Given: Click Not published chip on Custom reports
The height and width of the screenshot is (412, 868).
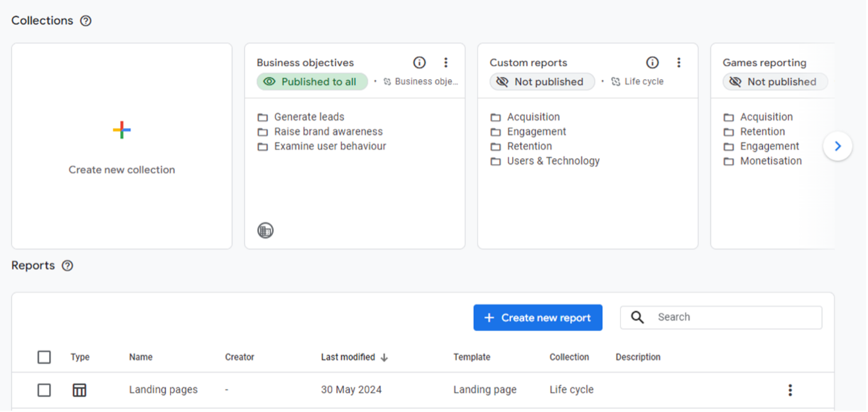Looking at the screenshot, I should click(542, 82).
